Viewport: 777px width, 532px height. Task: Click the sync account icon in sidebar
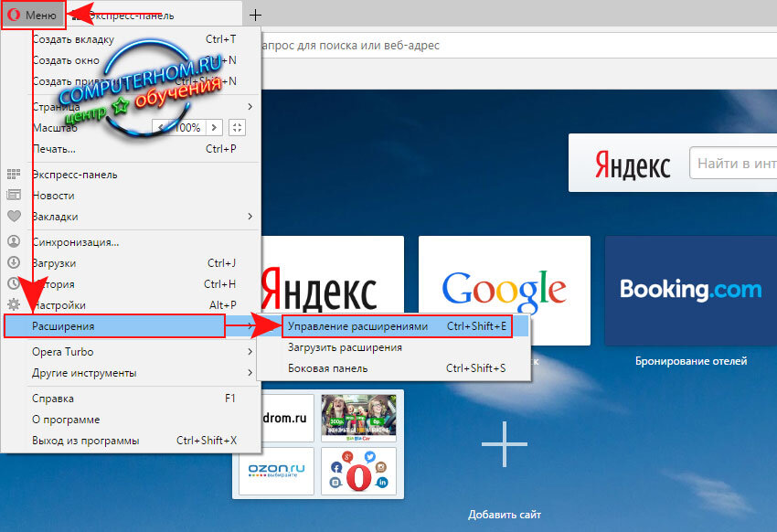(x=14, y=241)
